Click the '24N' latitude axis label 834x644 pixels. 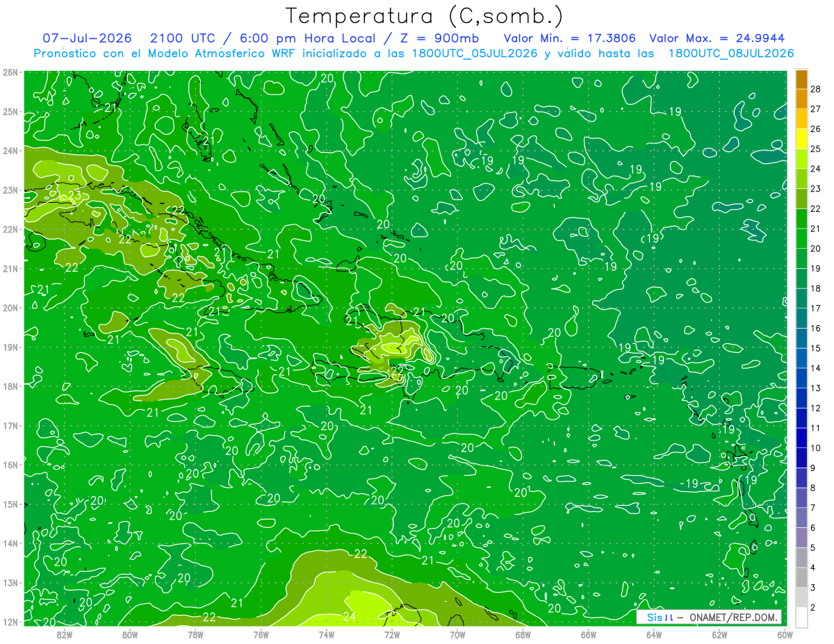tap(10, 151)
